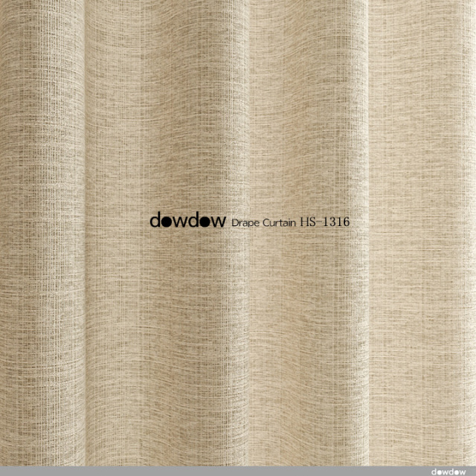Click the middle "d" of center dowdow logo

click(192, 220)
